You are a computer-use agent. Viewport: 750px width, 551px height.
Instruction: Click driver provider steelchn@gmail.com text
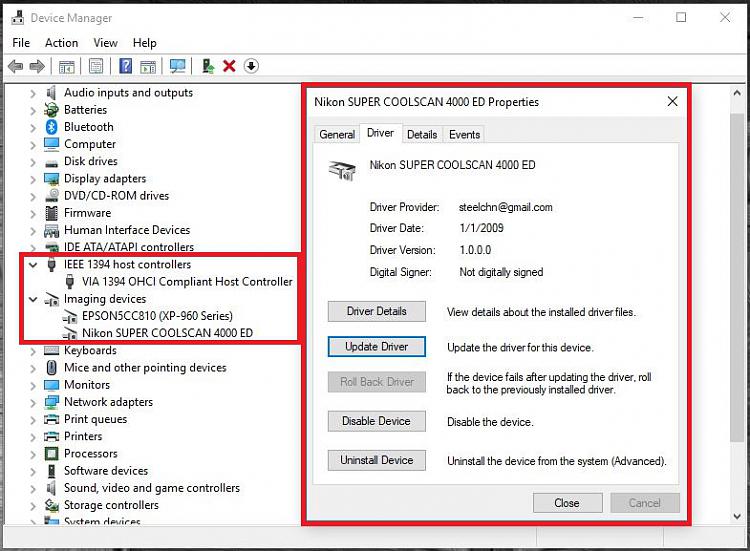click(506, 207)
